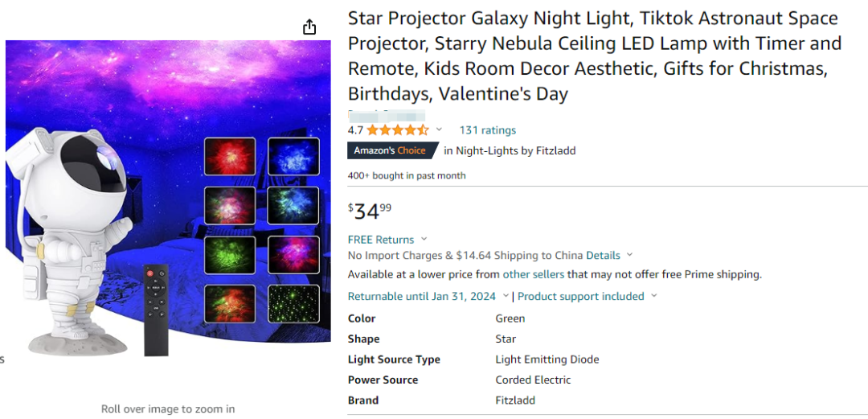Open shipping Details link
The width and height of the screenshot is (868, 419).
[x=603, y=256]
